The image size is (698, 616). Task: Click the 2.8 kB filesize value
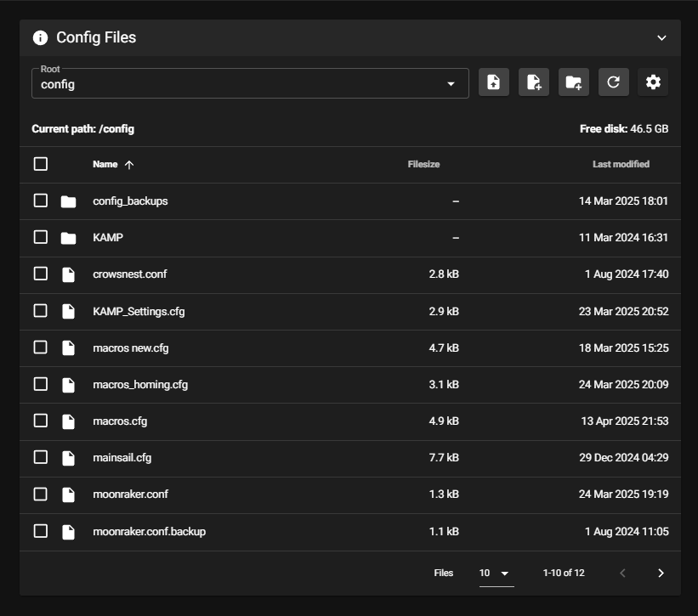(444, 274)
